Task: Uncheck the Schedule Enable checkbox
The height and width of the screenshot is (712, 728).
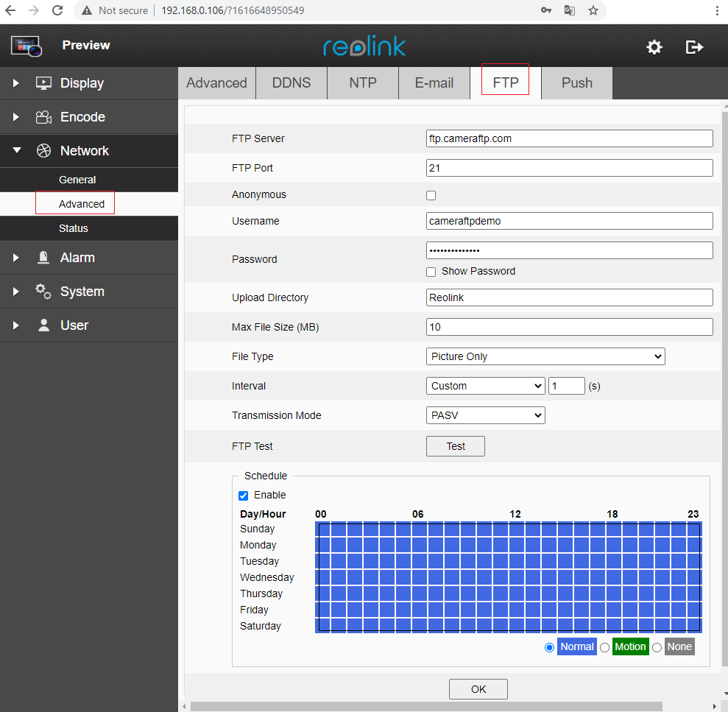Action: tap(244, 496)
